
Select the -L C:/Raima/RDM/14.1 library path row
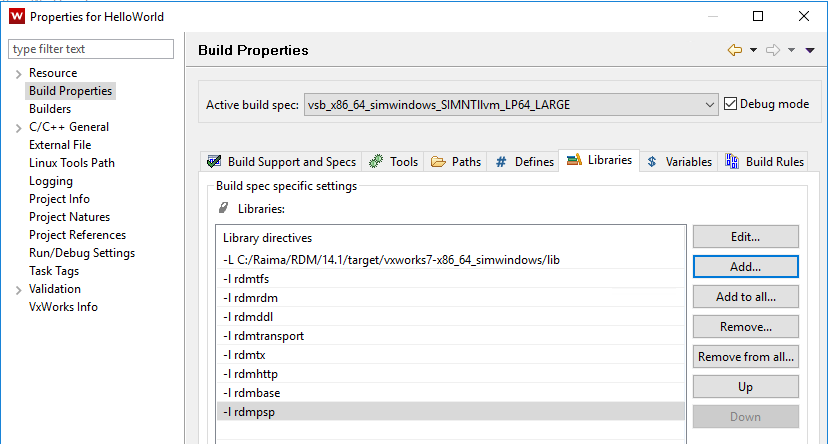point(451,260)
